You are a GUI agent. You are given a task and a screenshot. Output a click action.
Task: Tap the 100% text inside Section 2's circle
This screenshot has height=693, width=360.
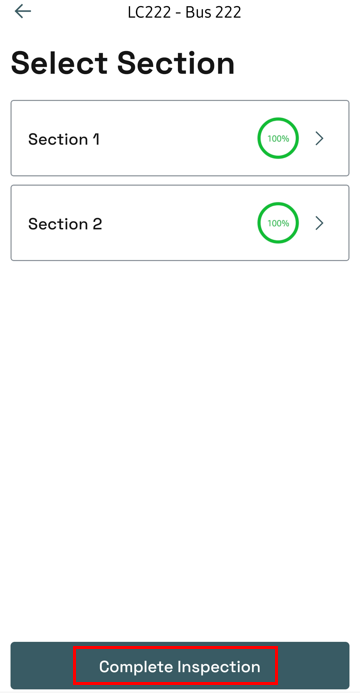click(x=278, y=223)
